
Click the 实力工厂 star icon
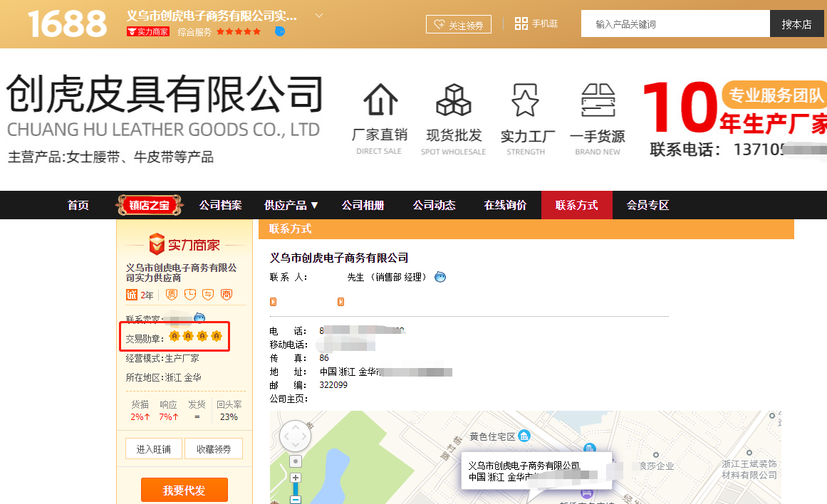click(525, 100)
